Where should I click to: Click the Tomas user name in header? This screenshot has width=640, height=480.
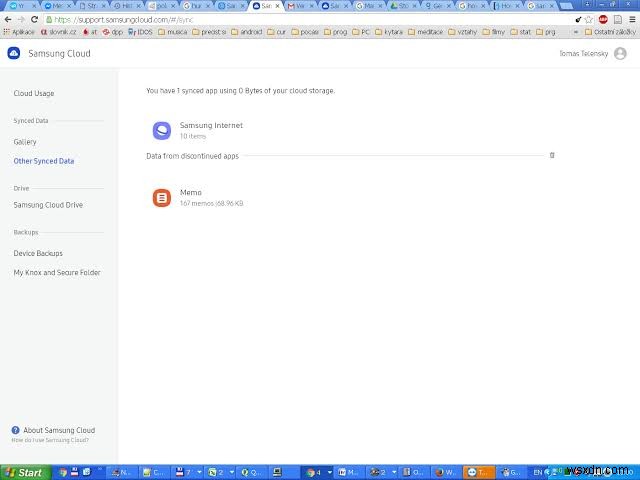[583, 53]
